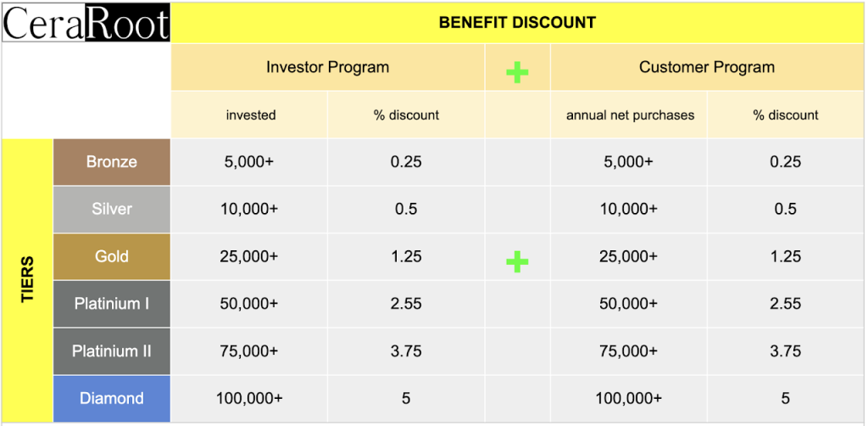Viewport: 868px width, 426px height.
Task: Click the green plus icon in header row
Action: [x=518, y=73]
